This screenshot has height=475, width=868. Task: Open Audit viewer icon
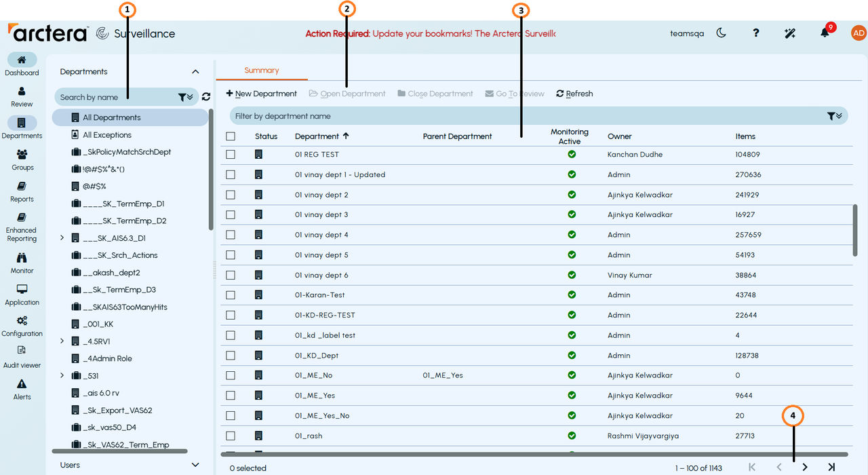click(x=22, y=351)
